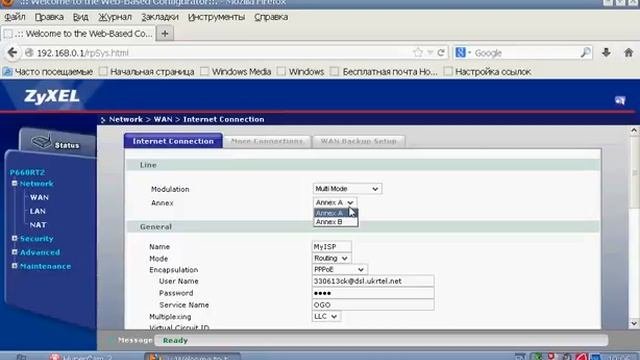
Task: Click the Password input field
Action: (x=373, y=293)
